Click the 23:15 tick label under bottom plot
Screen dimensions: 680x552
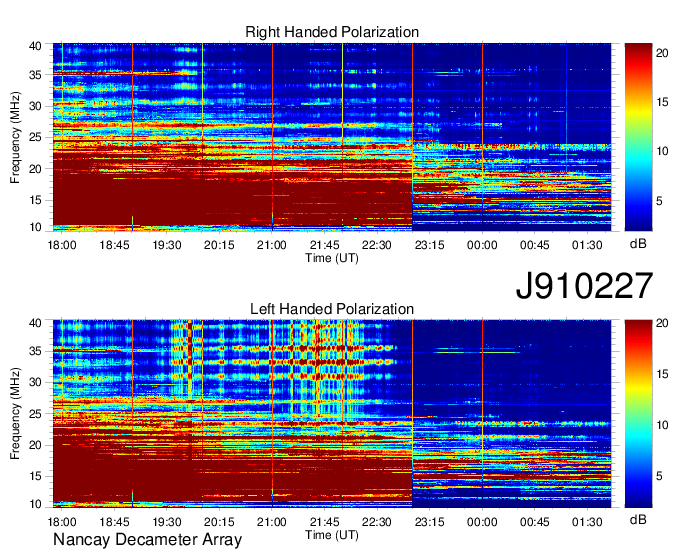430,522
